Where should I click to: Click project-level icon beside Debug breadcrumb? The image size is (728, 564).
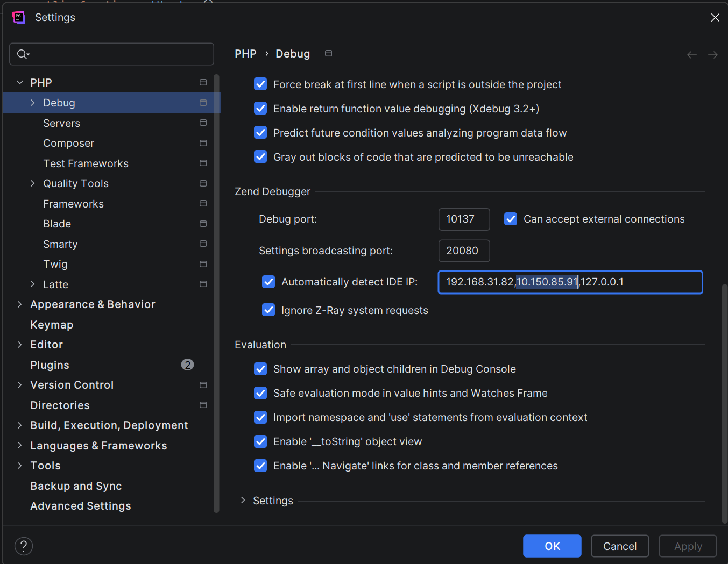click(328, 53)
